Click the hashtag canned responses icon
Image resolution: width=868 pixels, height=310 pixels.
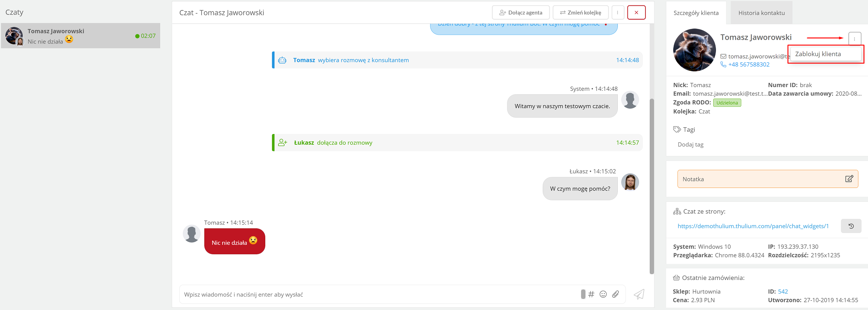tap(591, 294)
